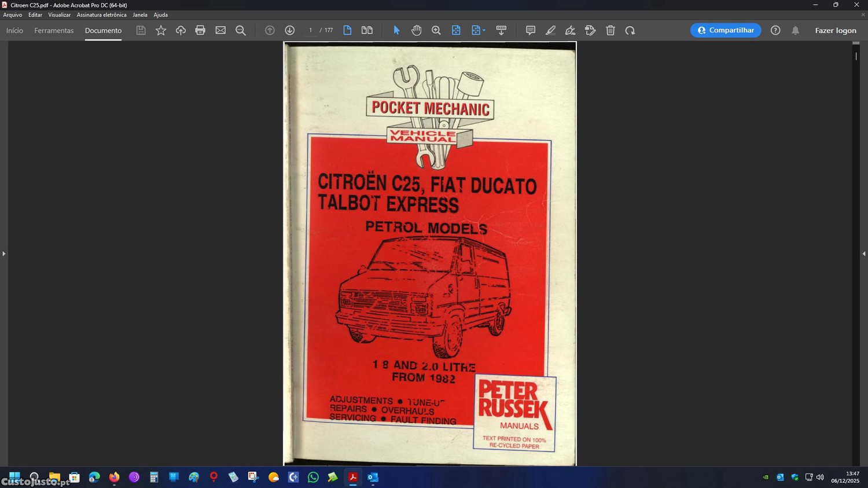
Task: Click the trash delete icon
Action: (x=610, y=30)
